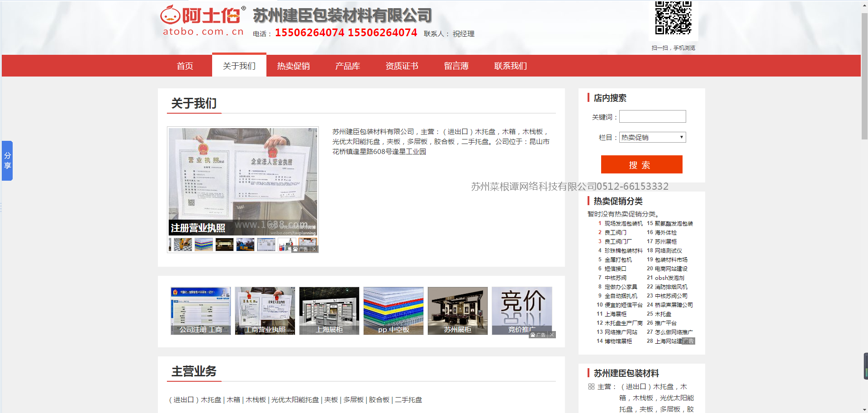Click the 现场发泡包装机 link
The width and height of the screenshot is (868, 413).
(x=623, y=223)
